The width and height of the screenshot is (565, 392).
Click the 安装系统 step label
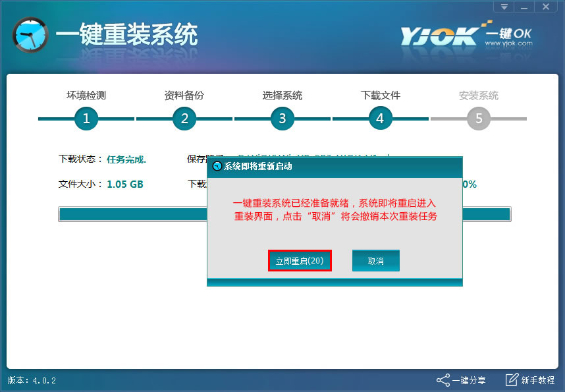tap(480, 95)
